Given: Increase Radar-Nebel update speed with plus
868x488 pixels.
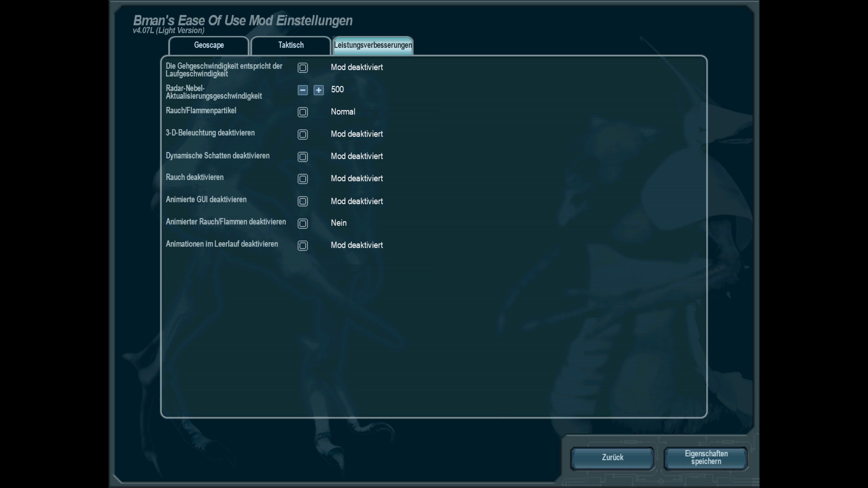Looking at the screenshot, I should click(318, 90).
